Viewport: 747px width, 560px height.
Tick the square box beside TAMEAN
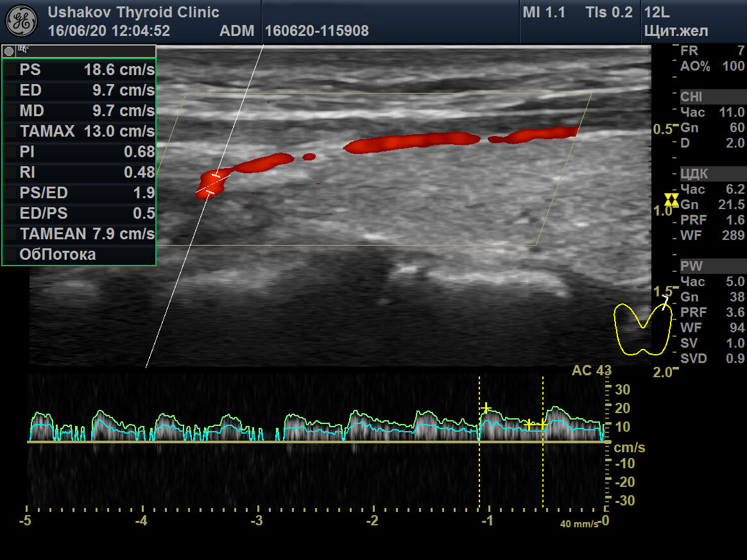(10, 233)
